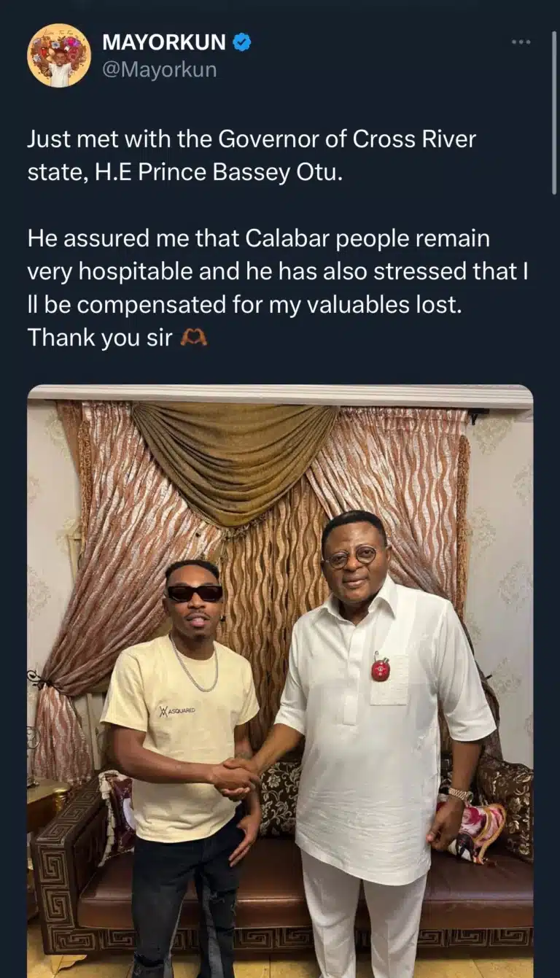Click the red brooch on white shirt

(x=381, y=667)
